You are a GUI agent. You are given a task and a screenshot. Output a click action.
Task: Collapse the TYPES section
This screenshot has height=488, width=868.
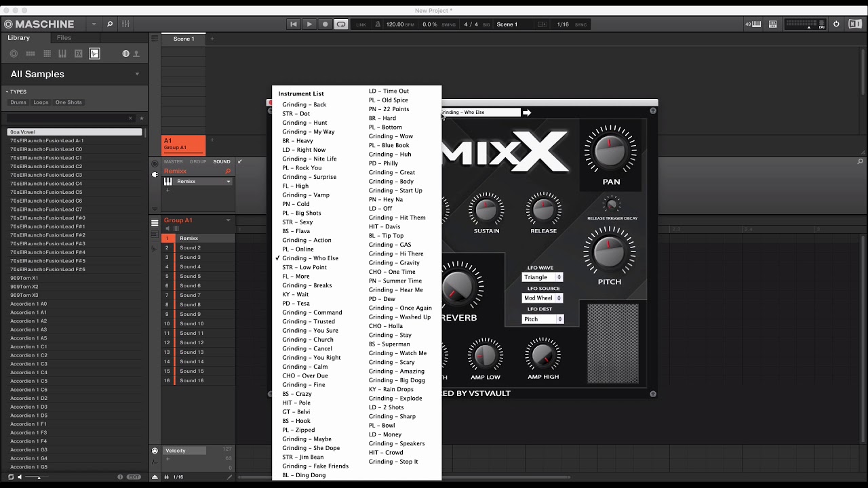(x=7, y=91)
